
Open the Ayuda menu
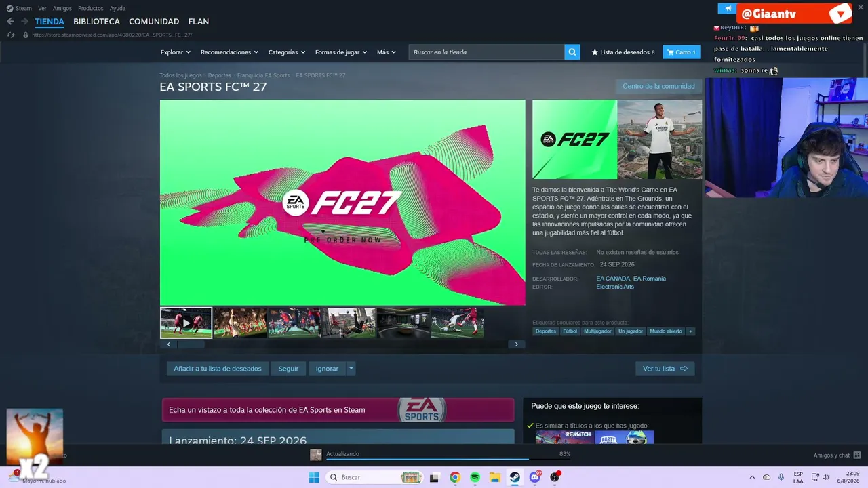(117, 8)
